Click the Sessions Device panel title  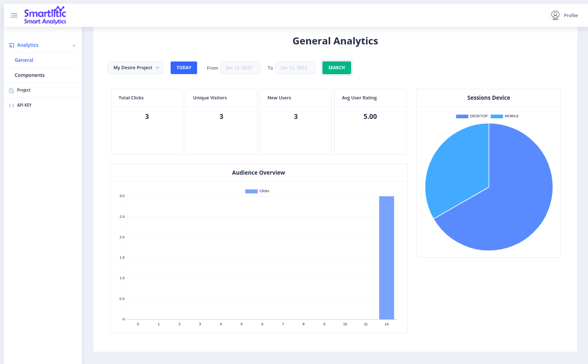click(489, 98)
